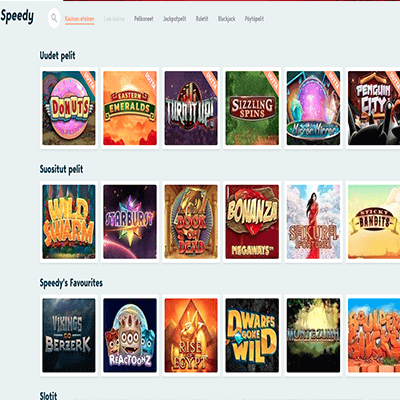This screenshot has height=400, width=400.
Task: Open the Jackpotpelit tab
Action: [x=174, y=19]
